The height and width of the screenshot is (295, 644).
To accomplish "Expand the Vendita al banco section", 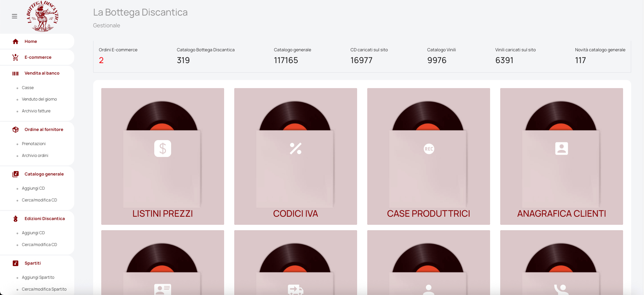I will click(x=42, y=73).
